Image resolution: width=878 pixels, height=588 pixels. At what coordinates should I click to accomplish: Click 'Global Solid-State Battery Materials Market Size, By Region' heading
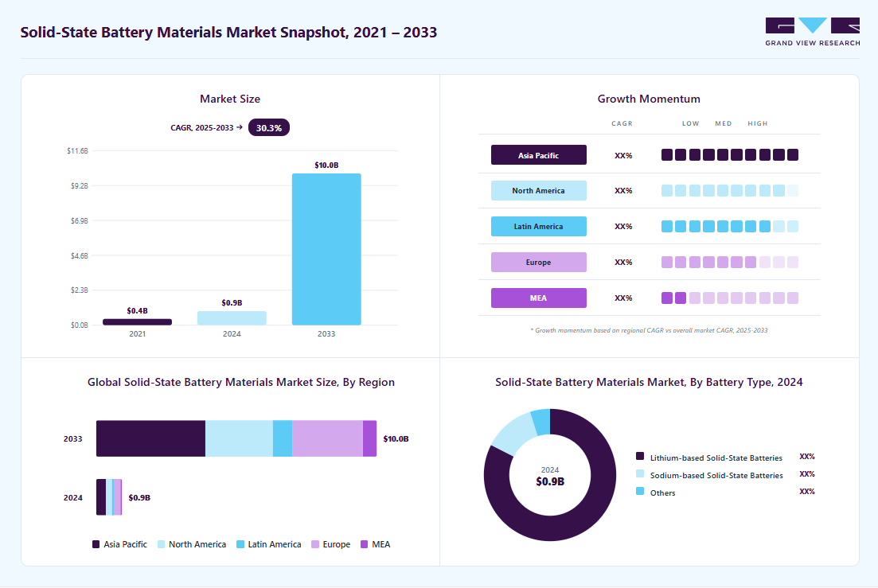(x=240, y=382)
